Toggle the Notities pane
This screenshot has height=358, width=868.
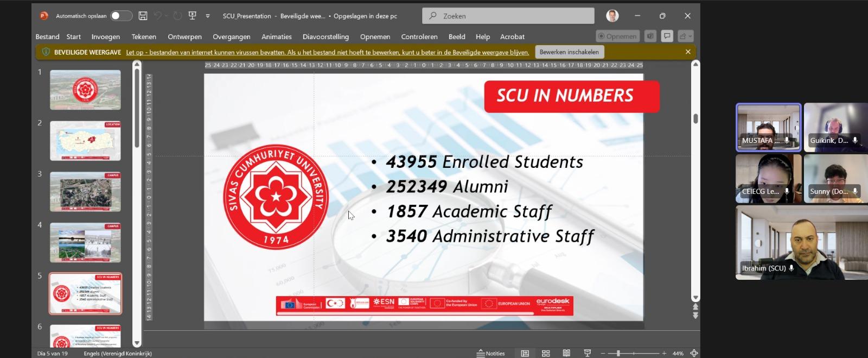(490, 353)
